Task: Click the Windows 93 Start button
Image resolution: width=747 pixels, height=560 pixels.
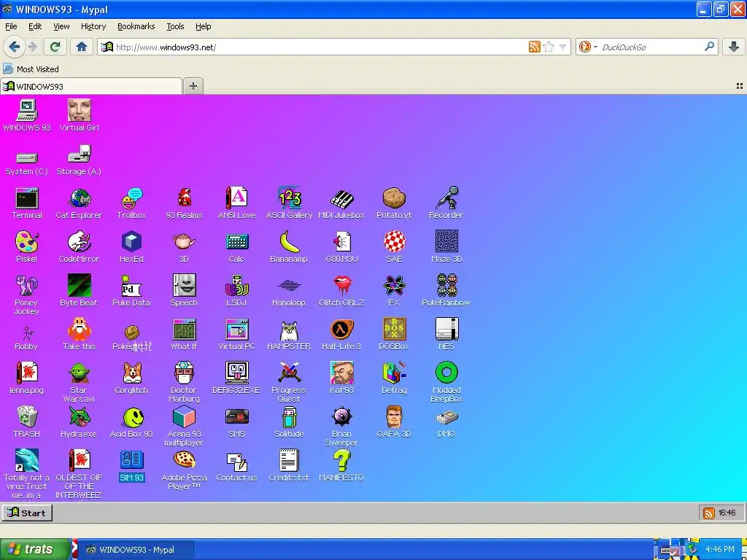Action: 27,513
